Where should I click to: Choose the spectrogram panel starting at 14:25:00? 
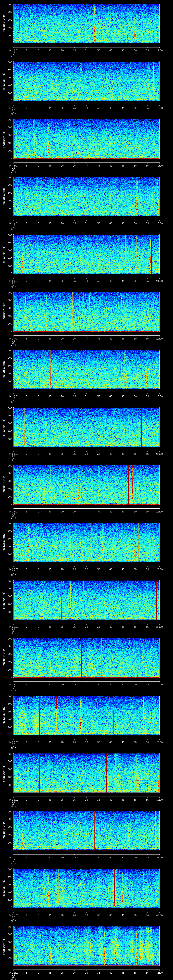tap(87, 542)
